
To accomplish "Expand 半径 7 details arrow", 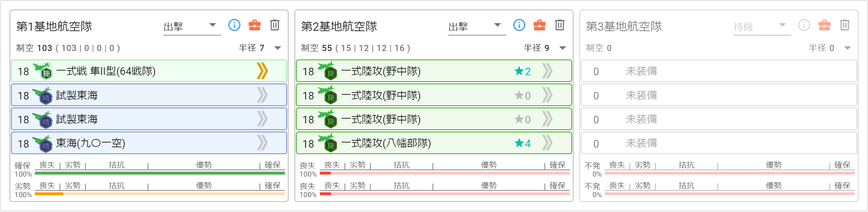I will click(x=278, y=48).
